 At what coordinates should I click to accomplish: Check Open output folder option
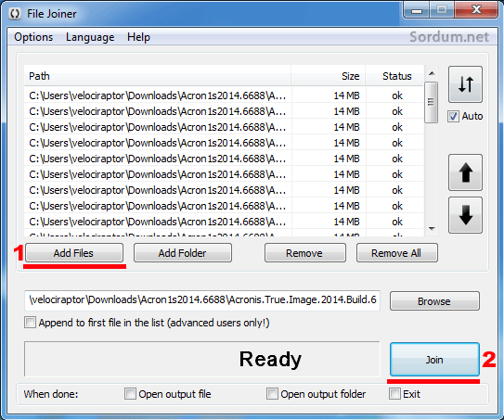coord(272,394)
